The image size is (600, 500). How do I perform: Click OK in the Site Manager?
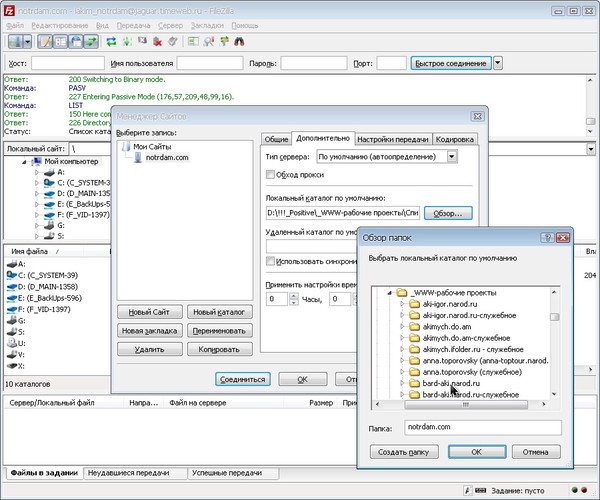(x=303, y=379)
